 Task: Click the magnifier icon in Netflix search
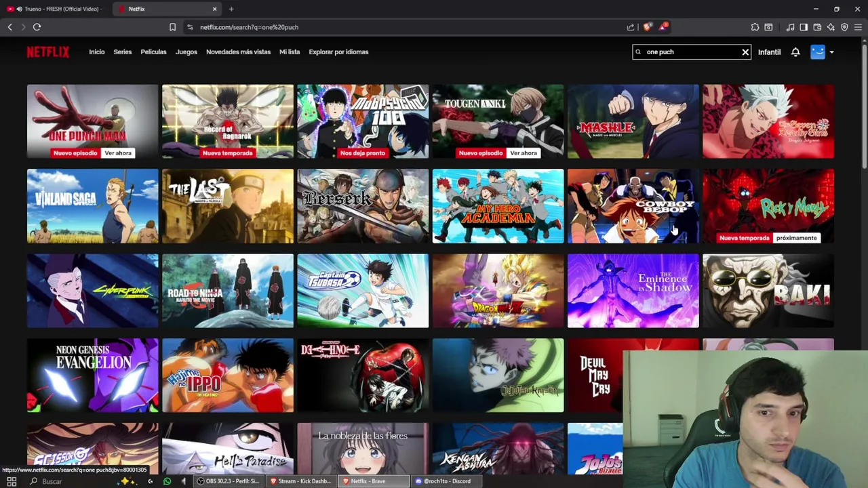coord(637,52)
